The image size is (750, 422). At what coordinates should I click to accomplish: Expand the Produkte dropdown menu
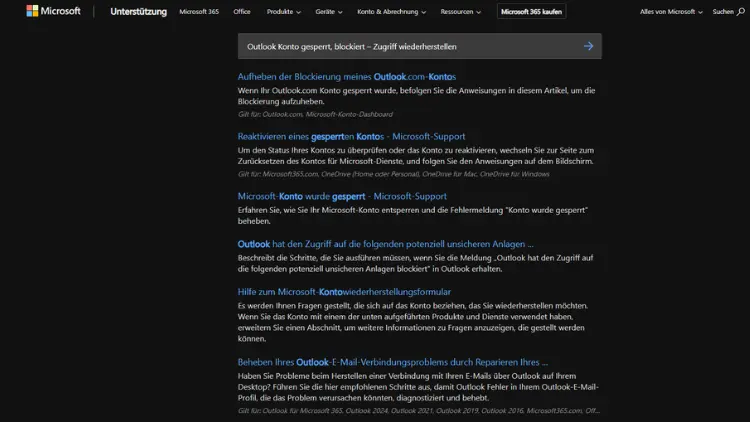click(284, 11)
